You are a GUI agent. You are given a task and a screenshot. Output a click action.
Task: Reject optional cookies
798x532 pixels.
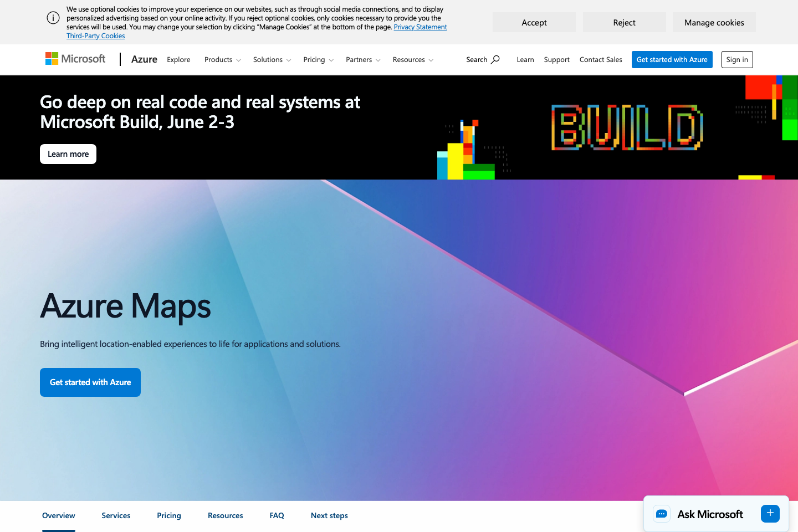[624, 22]
